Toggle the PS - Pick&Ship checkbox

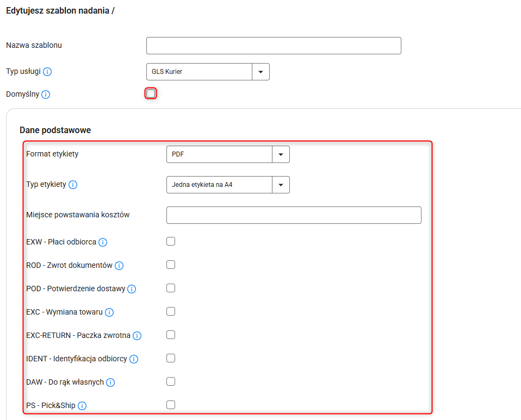click(171, 405)
